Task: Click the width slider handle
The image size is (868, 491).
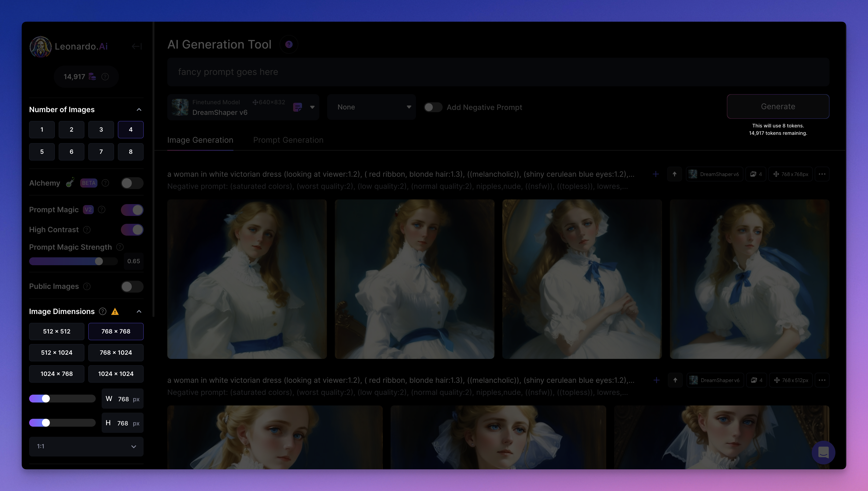Action: 46,399
